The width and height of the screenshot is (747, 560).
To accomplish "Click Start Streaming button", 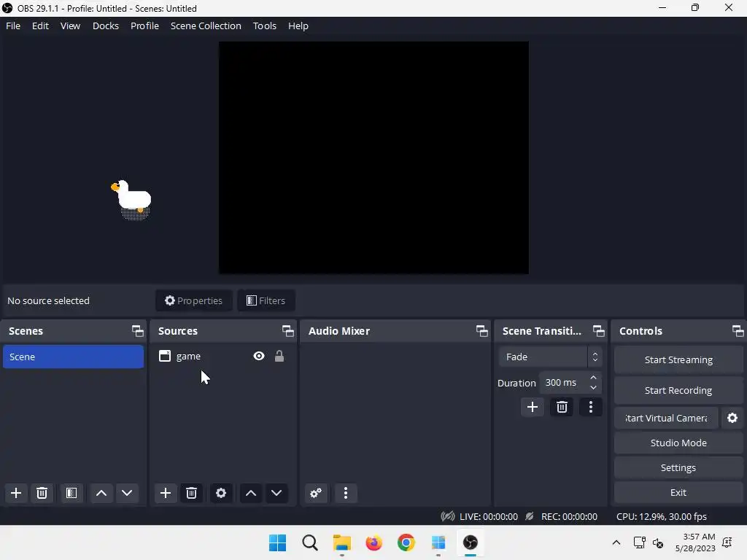I will (679, 360).
